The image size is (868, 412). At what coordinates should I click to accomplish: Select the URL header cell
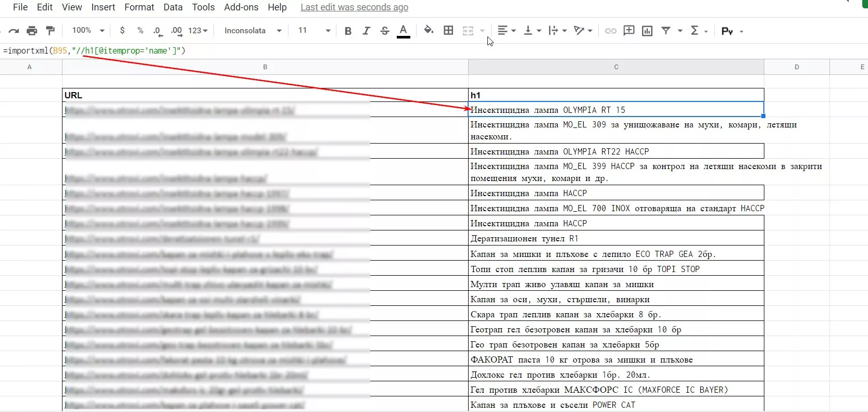[x=265, y=95]
